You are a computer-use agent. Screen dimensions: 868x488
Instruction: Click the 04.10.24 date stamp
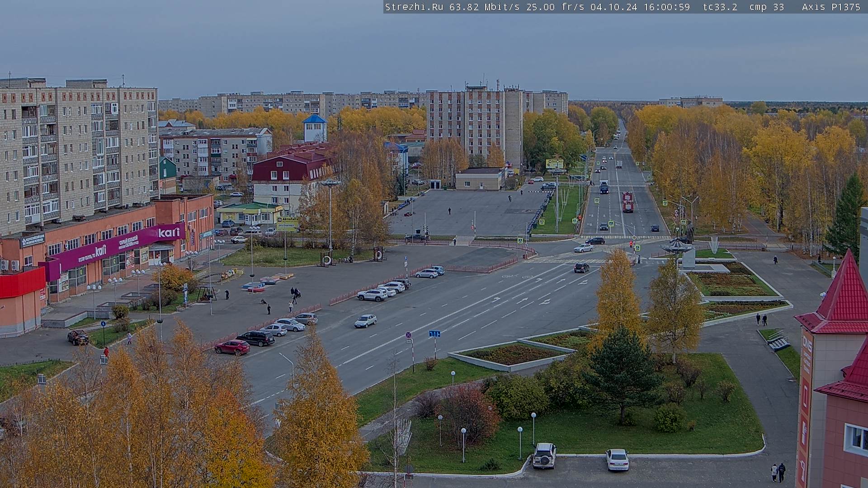click(613, 7)
